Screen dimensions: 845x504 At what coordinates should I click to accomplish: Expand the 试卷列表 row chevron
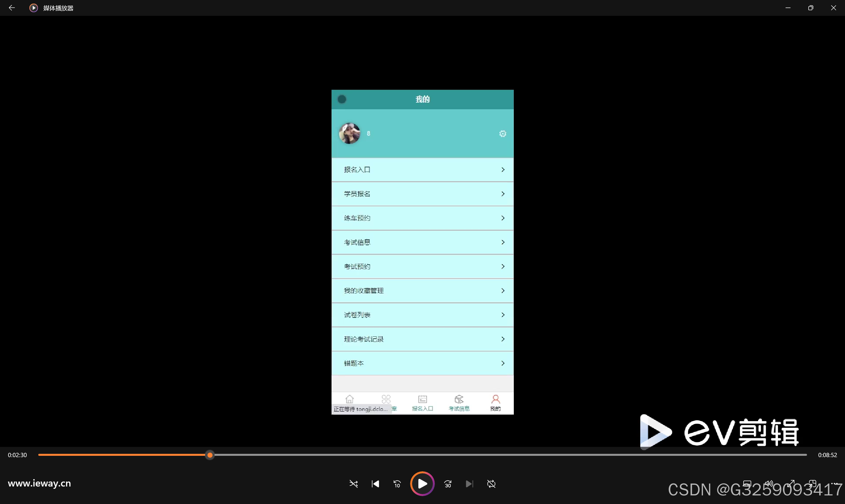(503, 315)
